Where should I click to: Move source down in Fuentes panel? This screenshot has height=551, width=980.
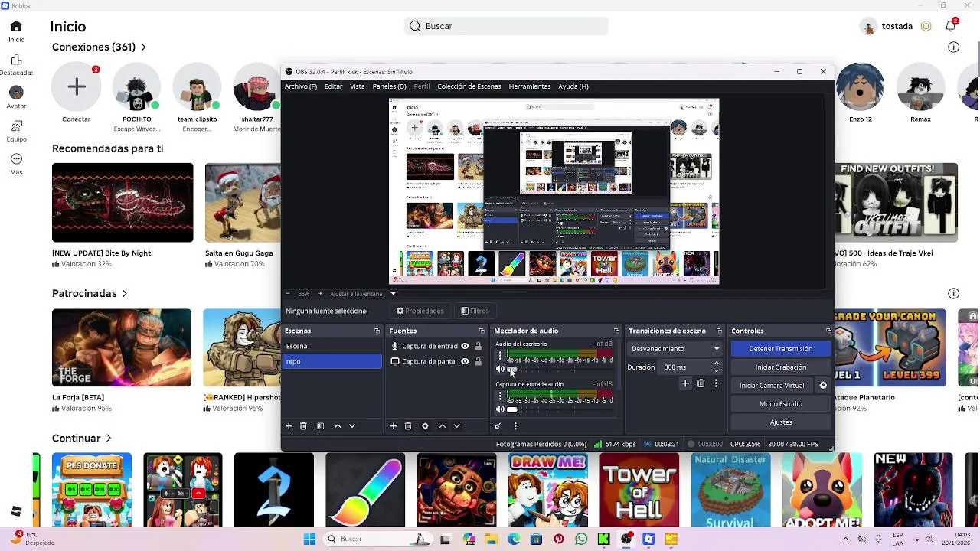(x=456, y=426)
